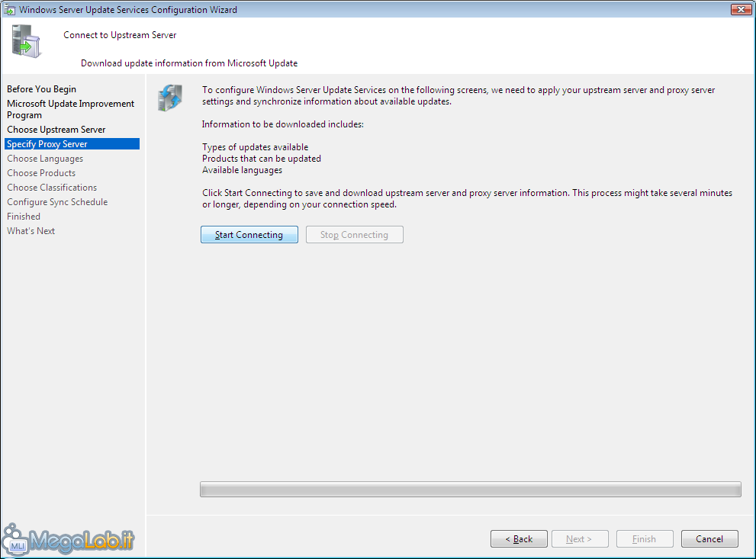Cancel the configuration wizard
The height and width of the screenshot is (559, 756).
709,538
